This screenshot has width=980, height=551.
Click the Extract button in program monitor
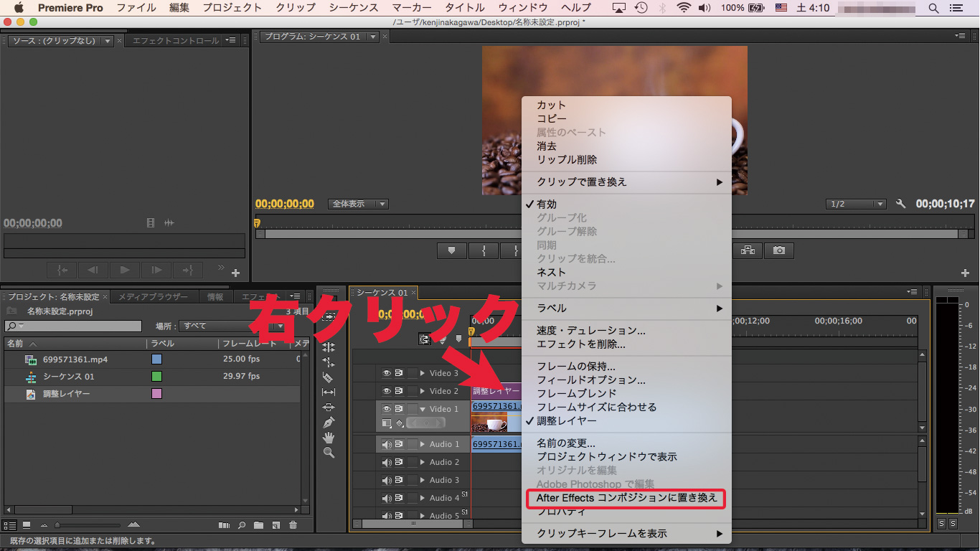[748, 250]
